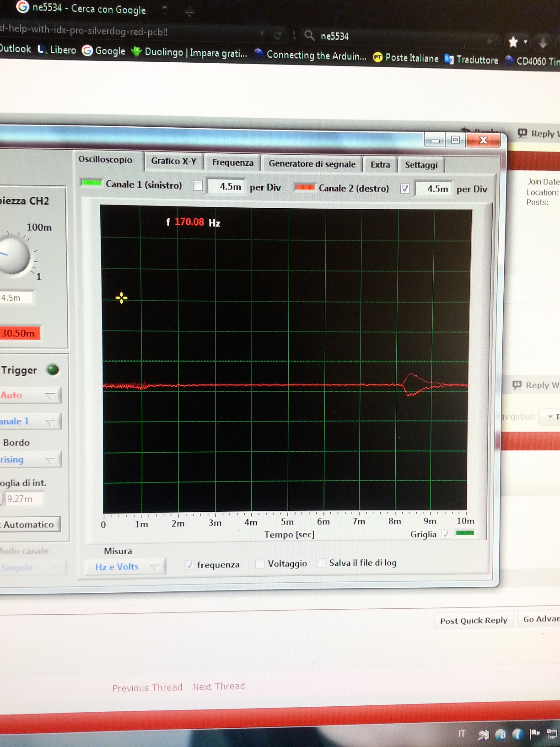Open the Poste Italiane bookmark

tap(406, 58)
